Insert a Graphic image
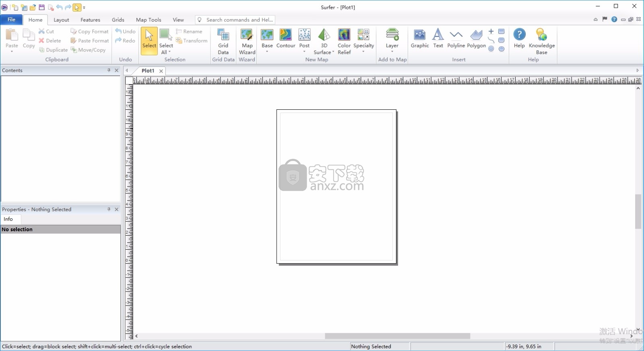This screenshot has height=351, width=644. 420,39
